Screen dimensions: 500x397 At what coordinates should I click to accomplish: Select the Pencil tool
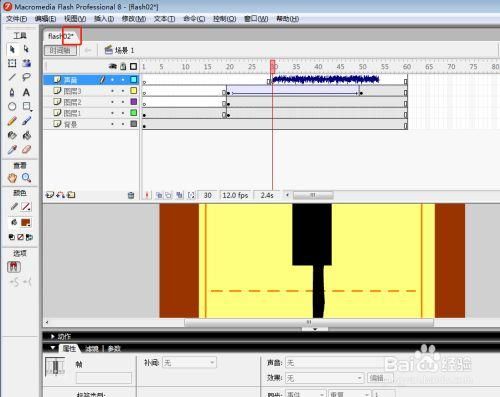[12, 121]
